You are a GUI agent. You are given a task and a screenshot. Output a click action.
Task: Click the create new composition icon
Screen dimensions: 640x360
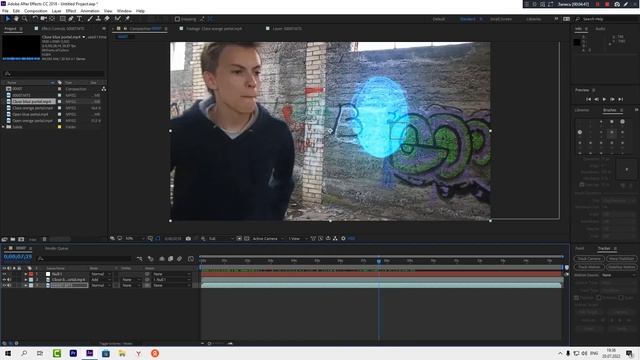pyautogui.click(x=21, y=239)
